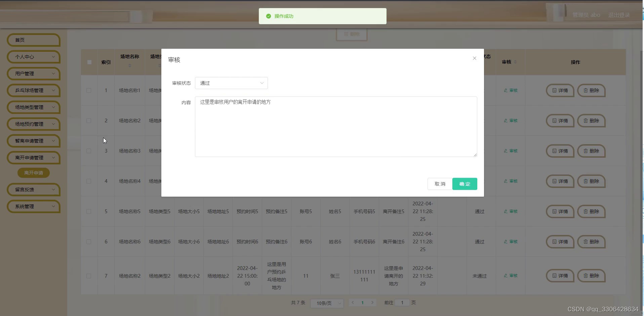Select page 1 in pagination

click(x=362, y=303)
